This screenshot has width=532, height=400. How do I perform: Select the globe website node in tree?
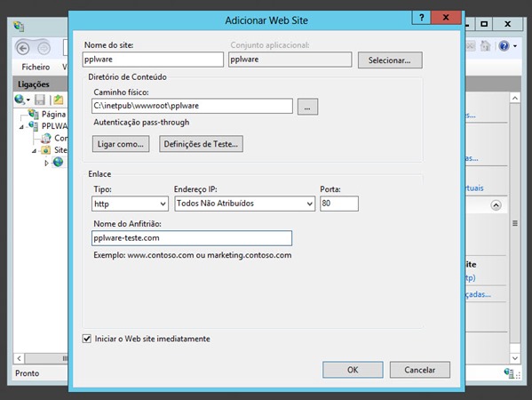58,162
